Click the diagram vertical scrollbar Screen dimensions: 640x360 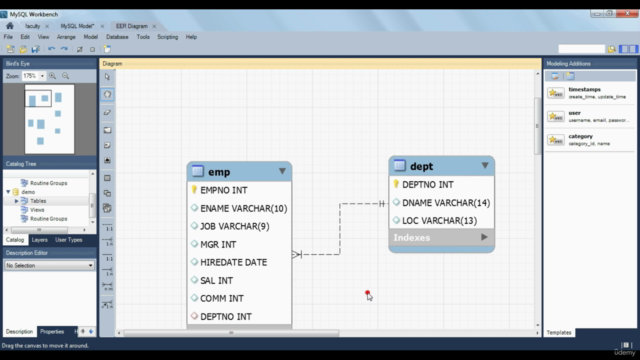pyautogui.click(x=538, y=126)
